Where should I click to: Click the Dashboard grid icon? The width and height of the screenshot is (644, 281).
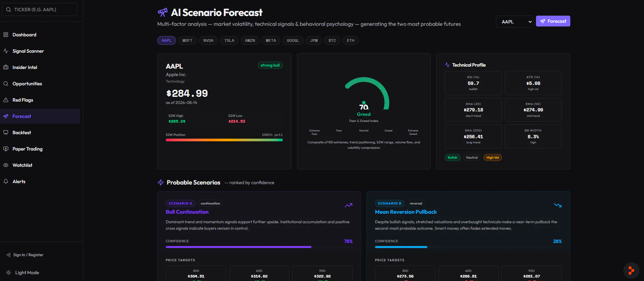click(x=6, y=35)
